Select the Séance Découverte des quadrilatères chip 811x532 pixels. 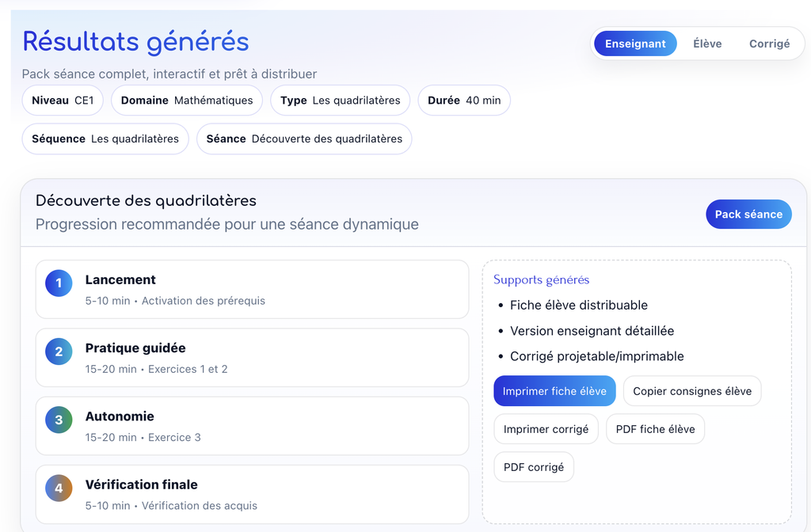pos(304,139)
